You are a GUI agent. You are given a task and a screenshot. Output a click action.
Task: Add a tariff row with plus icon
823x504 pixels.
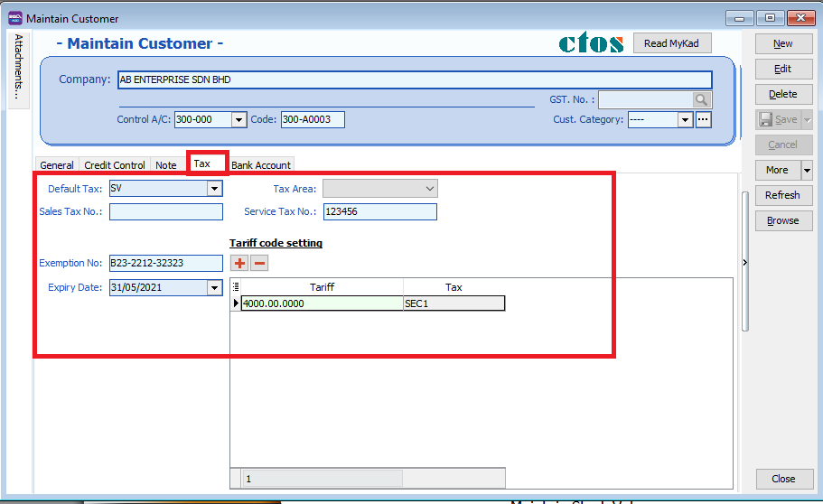click(x=239, y=263)
